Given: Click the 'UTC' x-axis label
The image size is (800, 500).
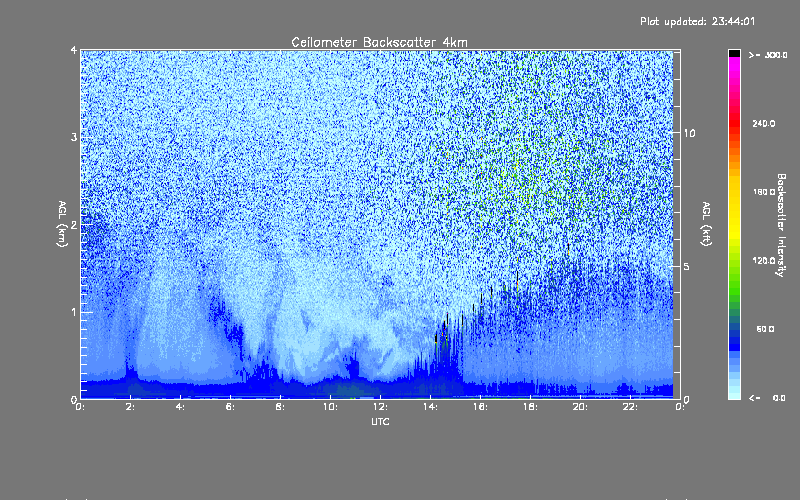Looking at the screenshot, I should coord(380,421).
